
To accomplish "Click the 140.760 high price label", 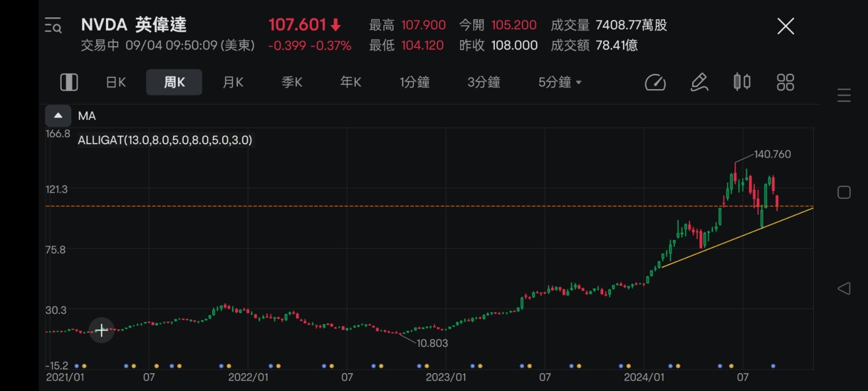I will tap(773, 154).
